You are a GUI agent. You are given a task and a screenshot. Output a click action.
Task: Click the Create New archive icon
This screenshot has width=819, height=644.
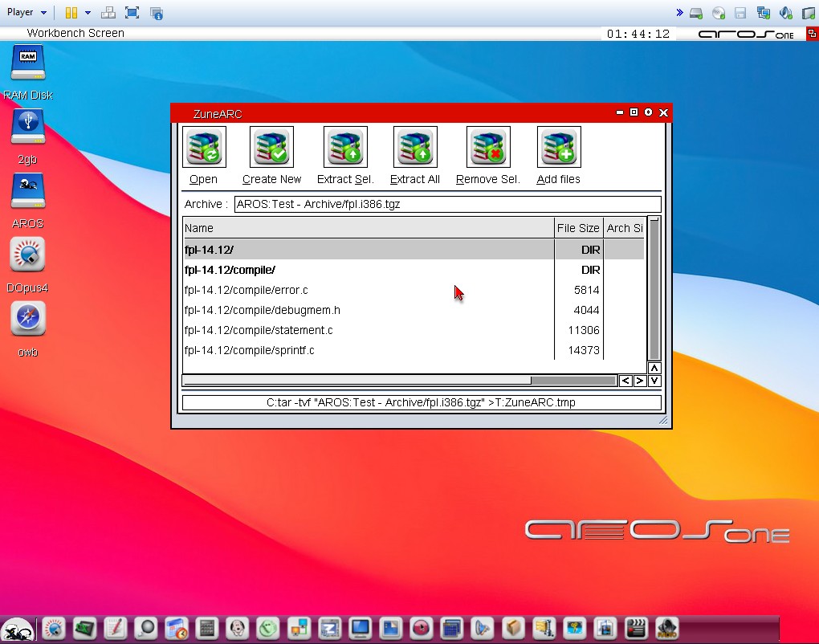pyautogui.click(x=271, y=148)
